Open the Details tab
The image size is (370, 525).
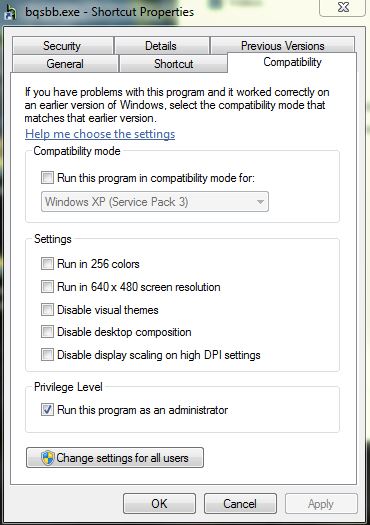point(161,46)
